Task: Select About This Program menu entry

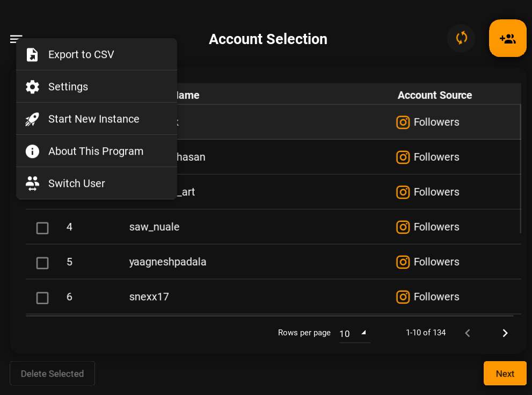Action: (96, 152)
